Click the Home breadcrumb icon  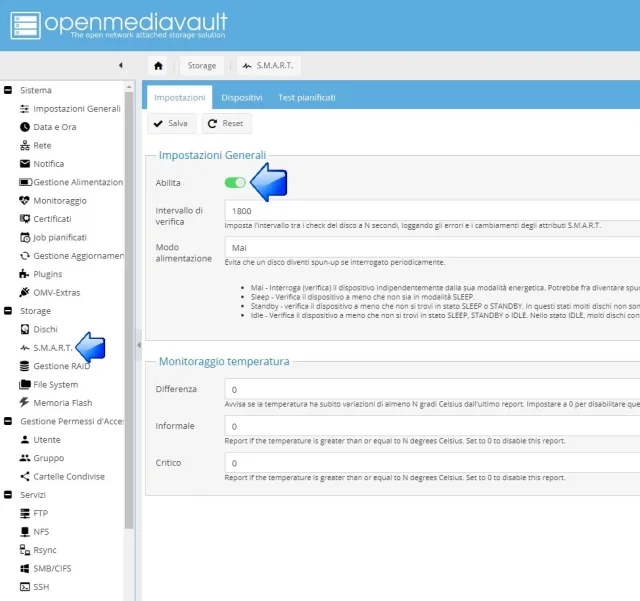click(x=158, y=66)
